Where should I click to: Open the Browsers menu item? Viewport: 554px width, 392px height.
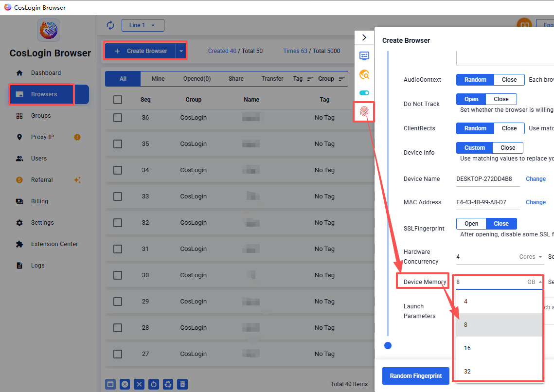pyautogui.click(x=49, y=94)
